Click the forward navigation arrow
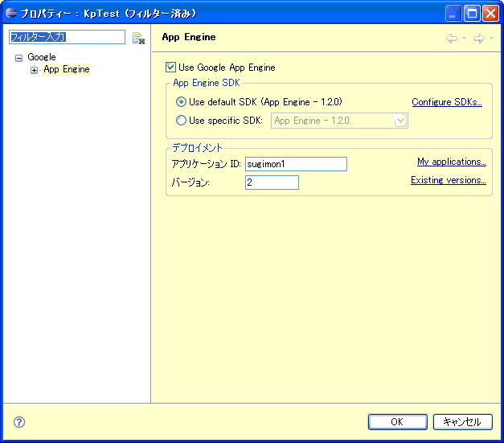 coord(479,39)
